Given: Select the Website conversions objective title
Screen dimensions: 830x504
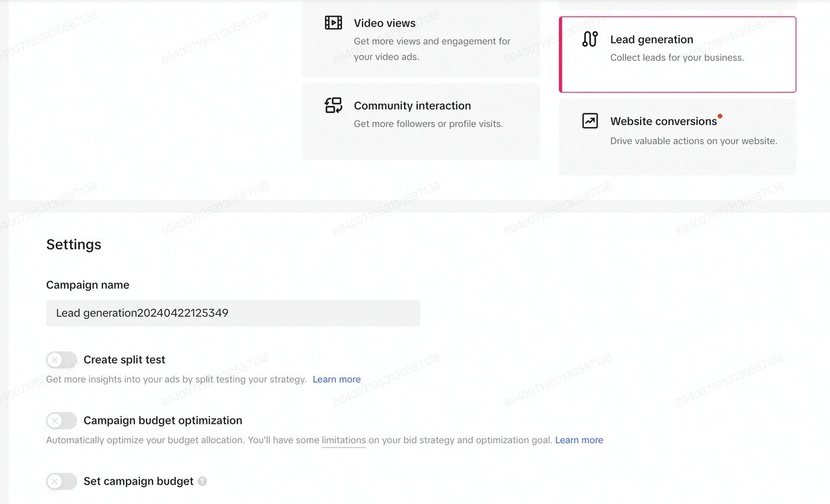Looking at the screenshot, I should 663,121.
